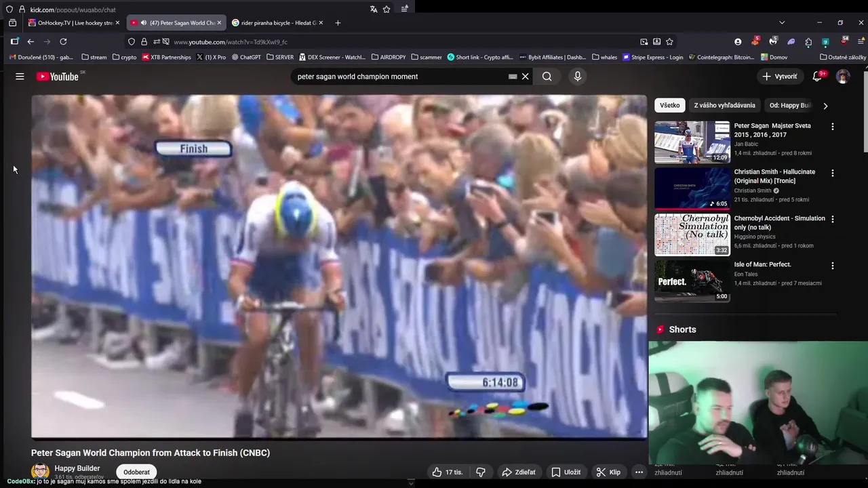Open the download page icon in address bar
Viewport: 868px width, 488px height.
[656, 41]
